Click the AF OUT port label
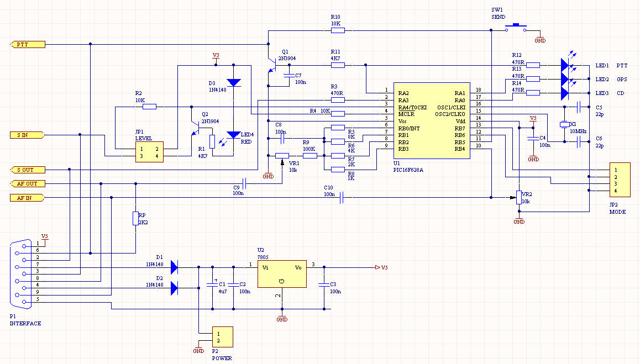This screenshot has width=640, height=364. tap(27, 183)
